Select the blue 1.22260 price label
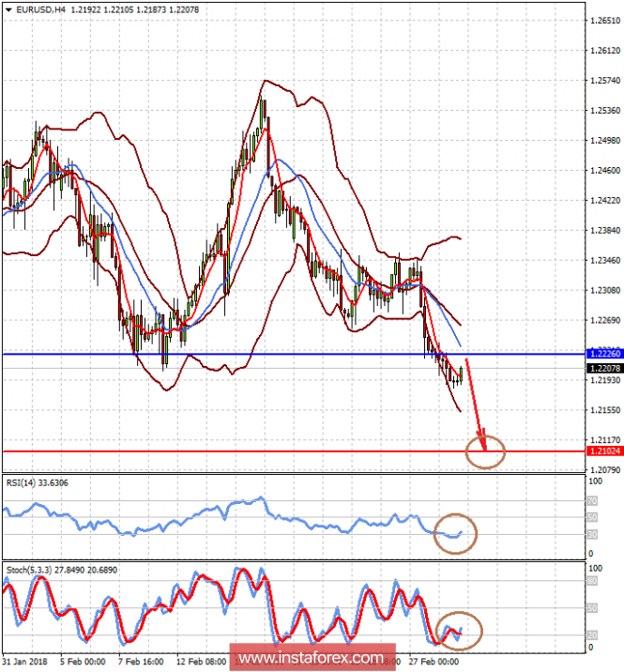The width and height of the screenshot is (624, 672). tap(604, 354)
